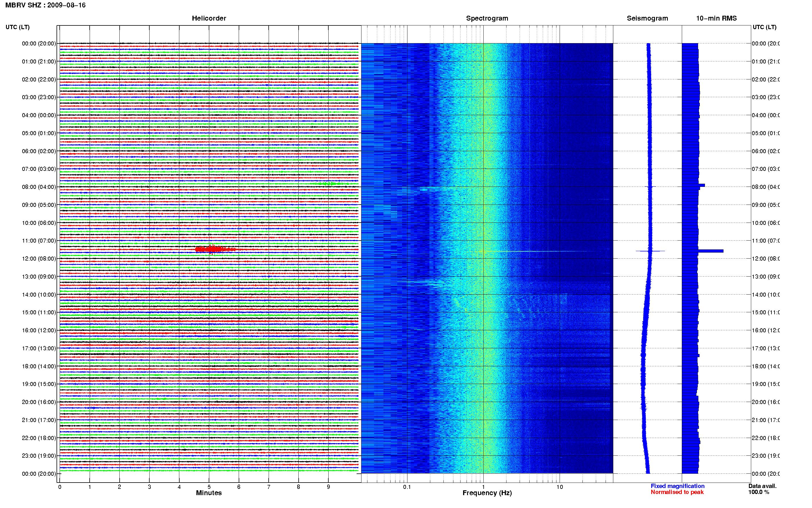Viewport: 812px width, 508px height.
Task: Click the 05:00 (01:00) left time label
Action: coord(39,133)
